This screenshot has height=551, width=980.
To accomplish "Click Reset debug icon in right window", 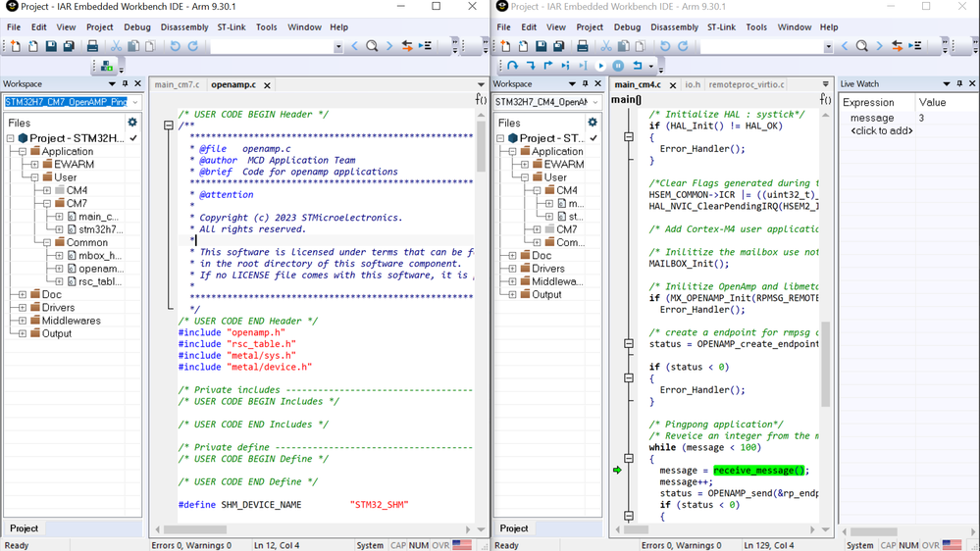I will click(x=638, y=66).
